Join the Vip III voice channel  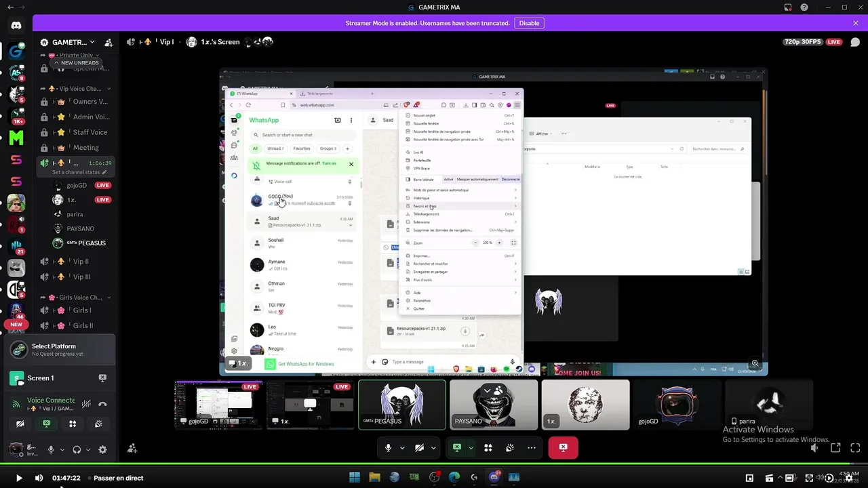pos(76,277)
